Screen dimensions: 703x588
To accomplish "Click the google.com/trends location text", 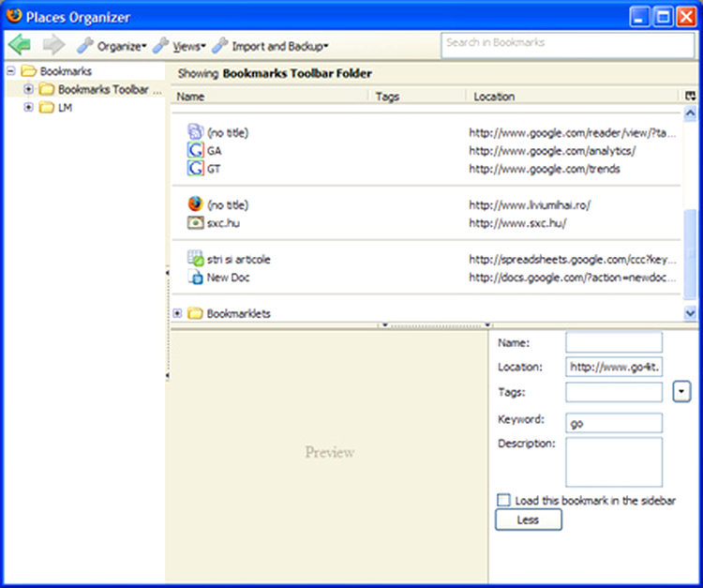I will pos(545,169).
